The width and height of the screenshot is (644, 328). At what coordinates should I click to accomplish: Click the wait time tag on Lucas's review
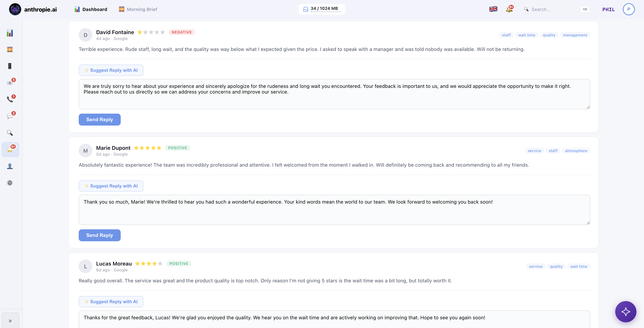pyautogui.click(x=579, y=266)
